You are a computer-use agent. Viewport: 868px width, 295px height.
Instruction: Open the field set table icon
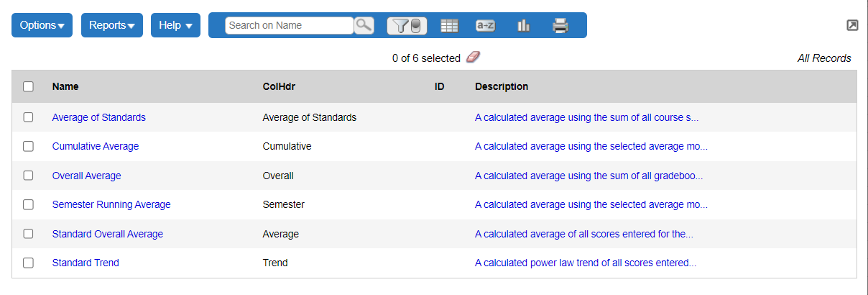[449, 26]
